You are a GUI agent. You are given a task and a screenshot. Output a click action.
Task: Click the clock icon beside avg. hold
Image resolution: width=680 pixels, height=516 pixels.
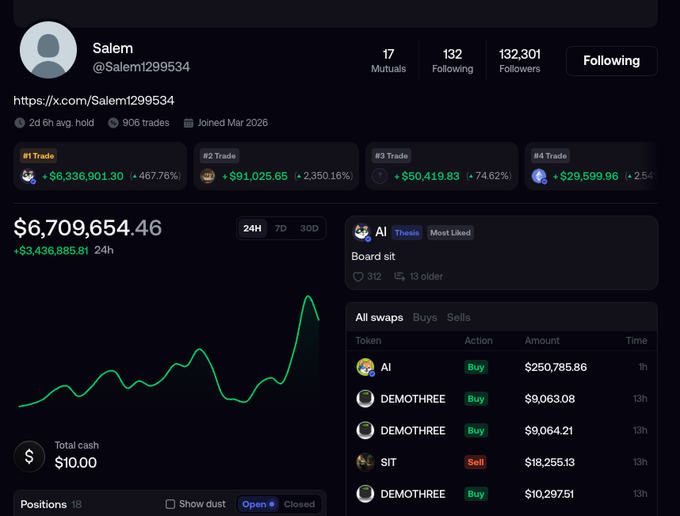pos(20,123)
